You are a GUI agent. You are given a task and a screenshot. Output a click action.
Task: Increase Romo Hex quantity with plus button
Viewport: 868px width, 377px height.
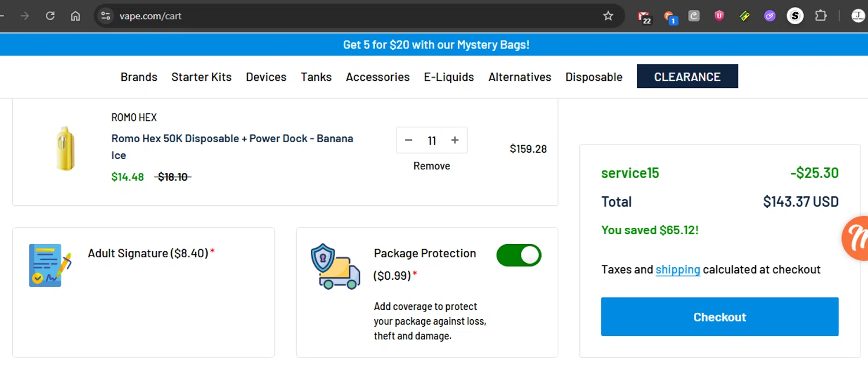455,141
